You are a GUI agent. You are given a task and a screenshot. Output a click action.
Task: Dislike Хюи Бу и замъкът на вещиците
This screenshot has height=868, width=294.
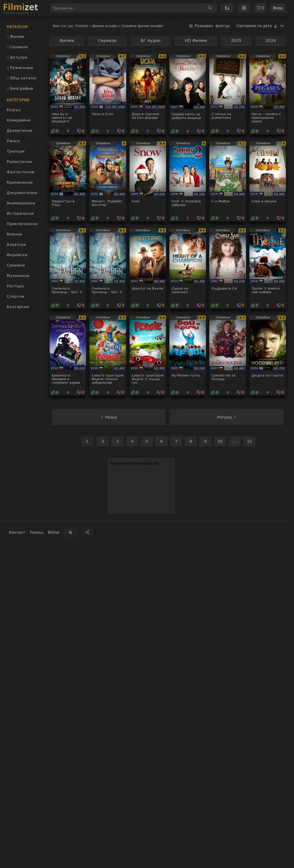tap(80, 131)
